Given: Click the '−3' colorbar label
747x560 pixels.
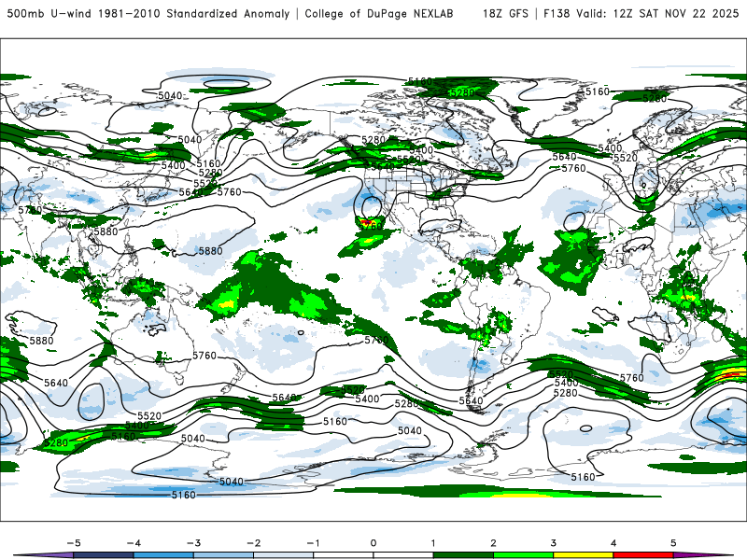Looking at the screenshot, I should click(x=193, y=543).
